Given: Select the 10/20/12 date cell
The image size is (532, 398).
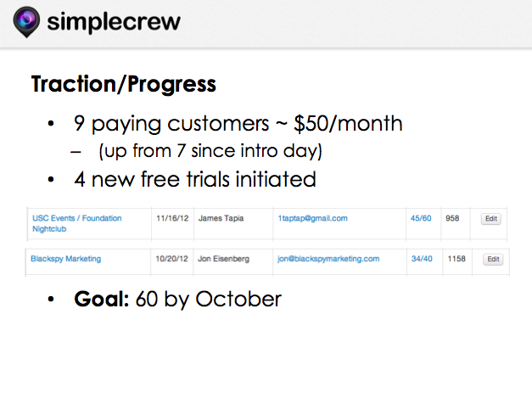Looking at the screenshot, I should pos(171,259).
